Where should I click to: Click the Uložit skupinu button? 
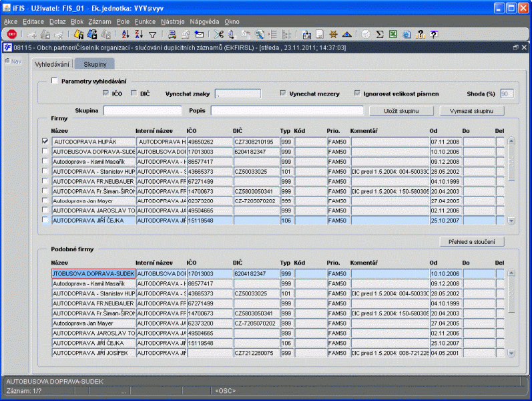401,111
